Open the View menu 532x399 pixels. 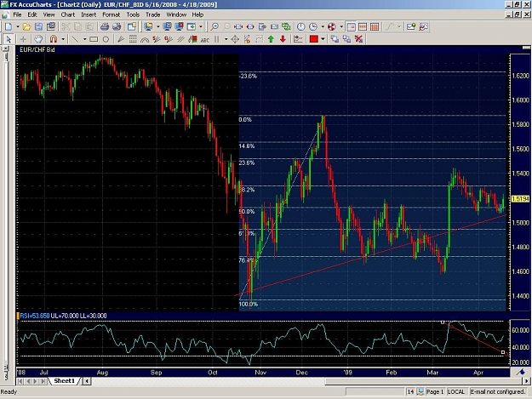tap(49, 14)
